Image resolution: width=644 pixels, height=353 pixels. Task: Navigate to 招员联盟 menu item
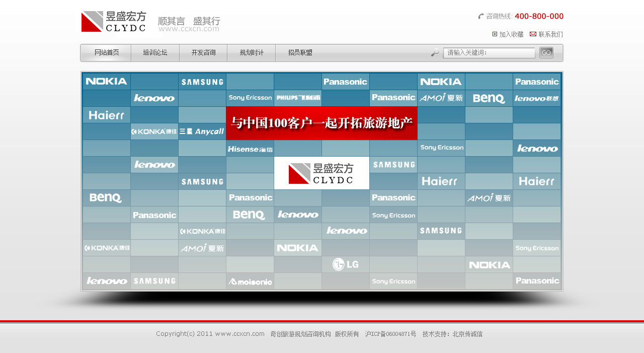300,52
